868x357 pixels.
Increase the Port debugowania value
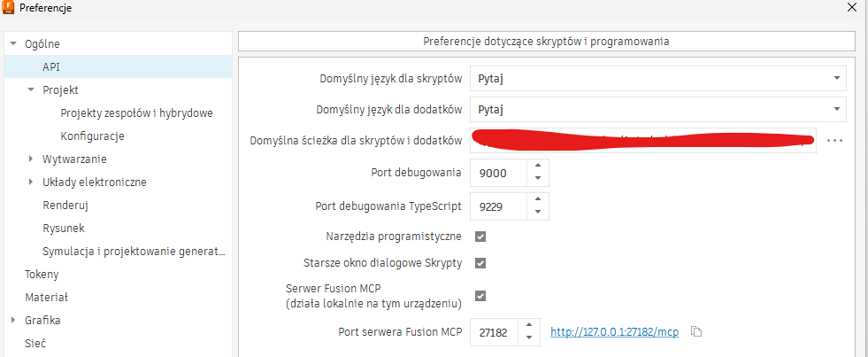(537, 167)
